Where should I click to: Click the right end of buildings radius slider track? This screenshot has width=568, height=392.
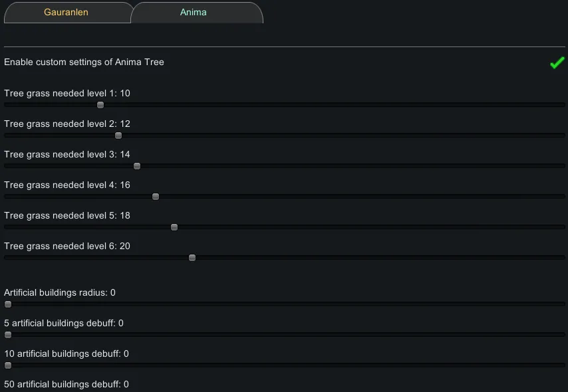coord(561,304)
